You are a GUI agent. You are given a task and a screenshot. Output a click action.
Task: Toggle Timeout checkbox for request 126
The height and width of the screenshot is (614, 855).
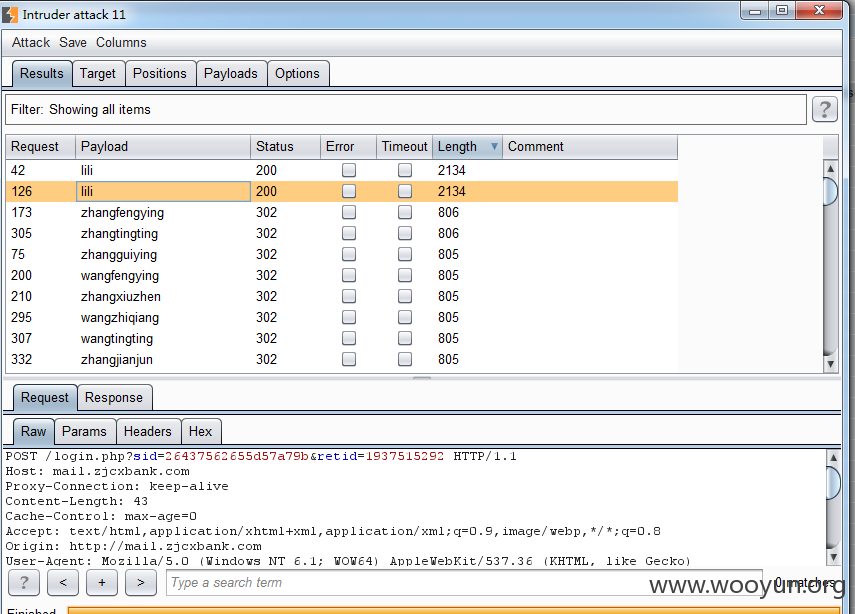405,191
